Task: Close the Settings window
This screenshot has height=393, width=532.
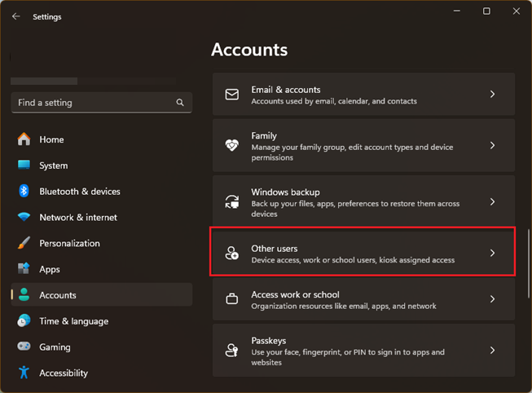Action: 516,11
